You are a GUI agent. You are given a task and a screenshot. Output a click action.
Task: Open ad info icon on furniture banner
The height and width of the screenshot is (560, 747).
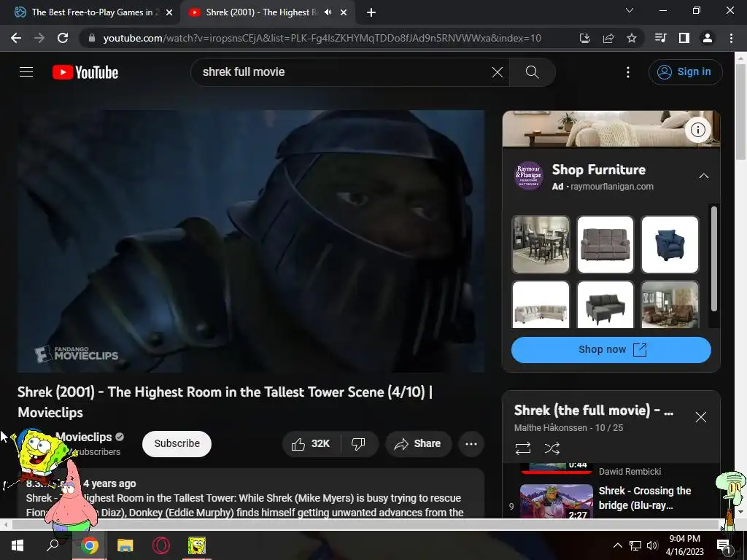click(698, 130)
